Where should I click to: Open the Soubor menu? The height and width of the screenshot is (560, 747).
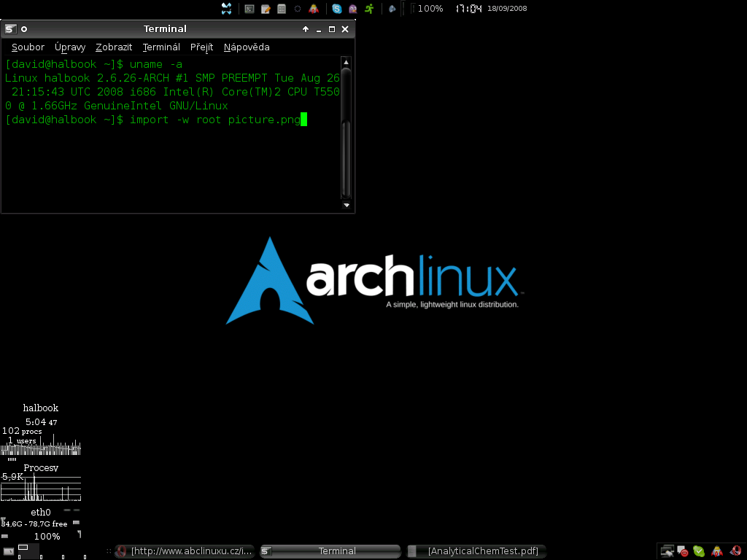click(28, 47)
